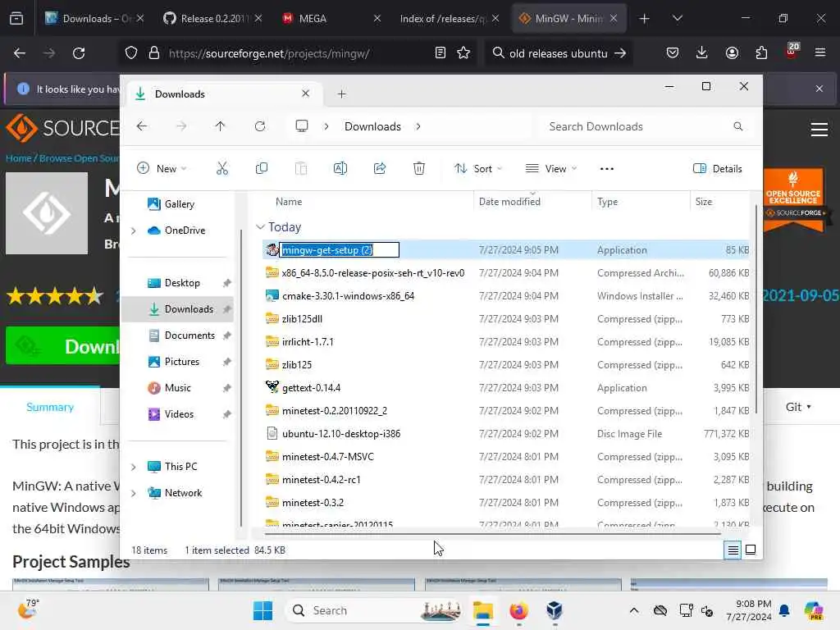Screen dimensions: 840x630
Task: Click the search magnifier in Search Downloads
Action: pos(737,126)
